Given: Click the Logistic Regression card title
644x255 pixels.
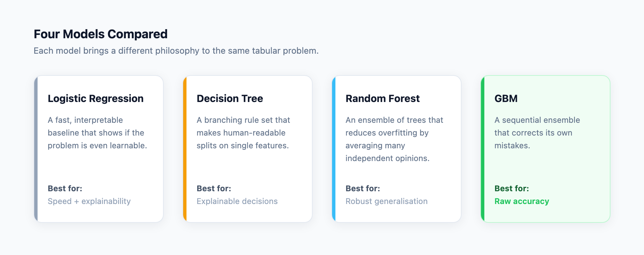Looking at the screenshot, I should click(x=96, y=99).
